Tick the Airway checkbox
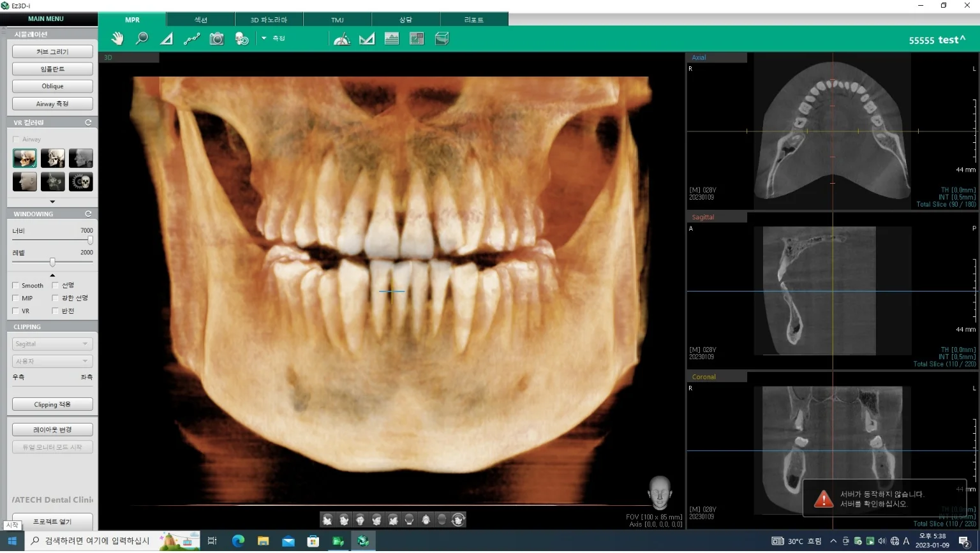The image size is (980, 553). pos(16,139)
